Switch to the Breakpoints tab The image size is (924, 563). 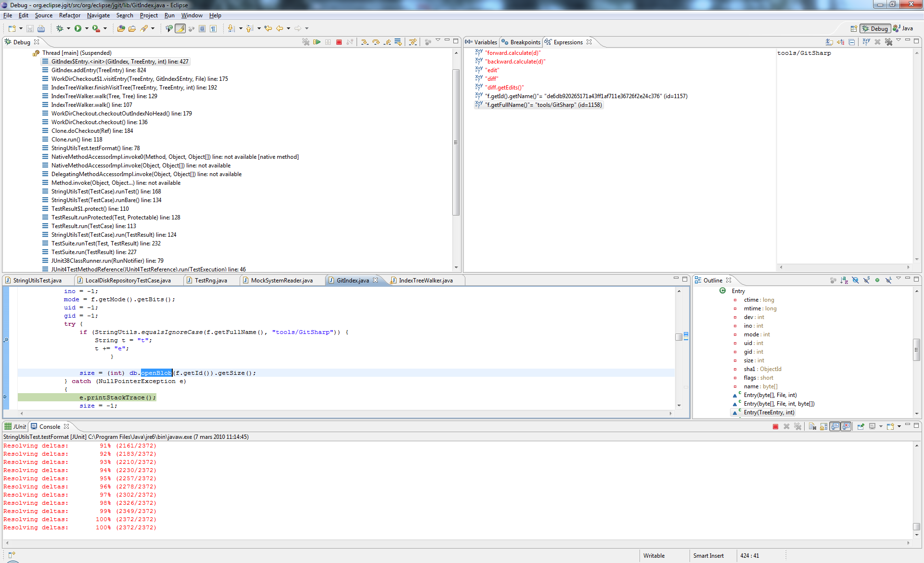(x=521, y=42)
